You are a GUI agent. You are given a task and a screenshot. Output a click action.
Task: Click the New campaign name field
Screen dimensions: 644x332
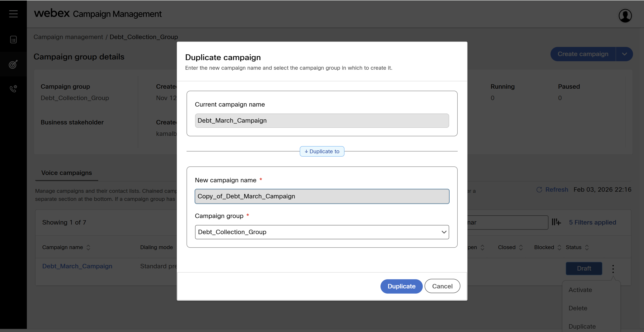(322, 196)
